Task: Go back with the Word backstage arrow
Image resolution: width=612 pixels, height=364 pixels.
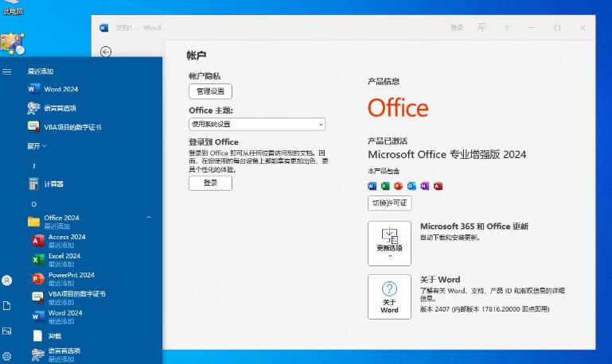Action: click(x=106, y=52)
